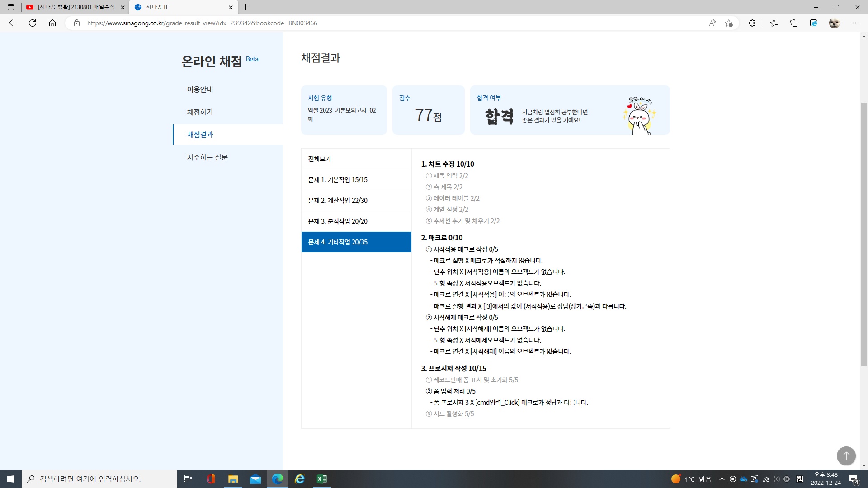The height and width of the screenshot is (488, 868).
Task: Open the browser settings ellipsis menu
Action: point(855,23)
